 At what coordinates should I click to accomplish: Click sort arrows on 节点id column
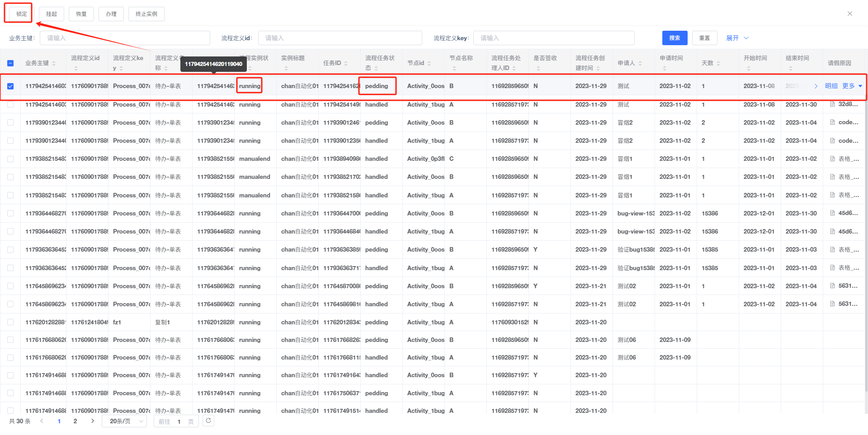pyautogui.click(x=429, y=63)
